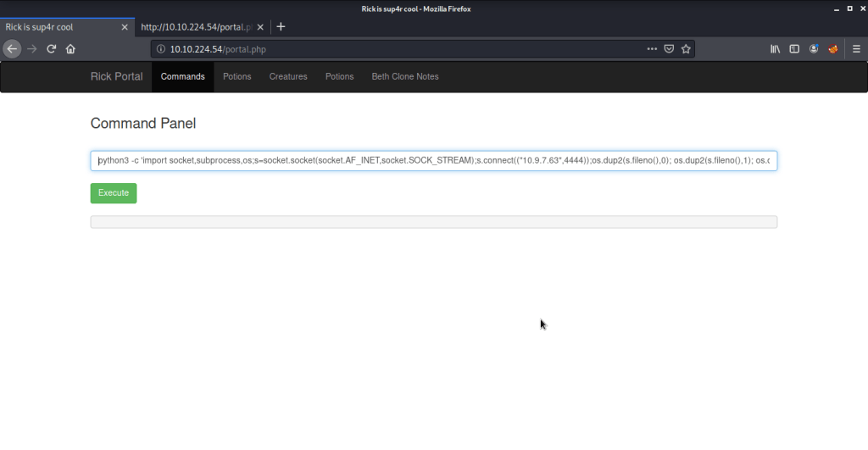Open the Firefox Library

[775, 49]
